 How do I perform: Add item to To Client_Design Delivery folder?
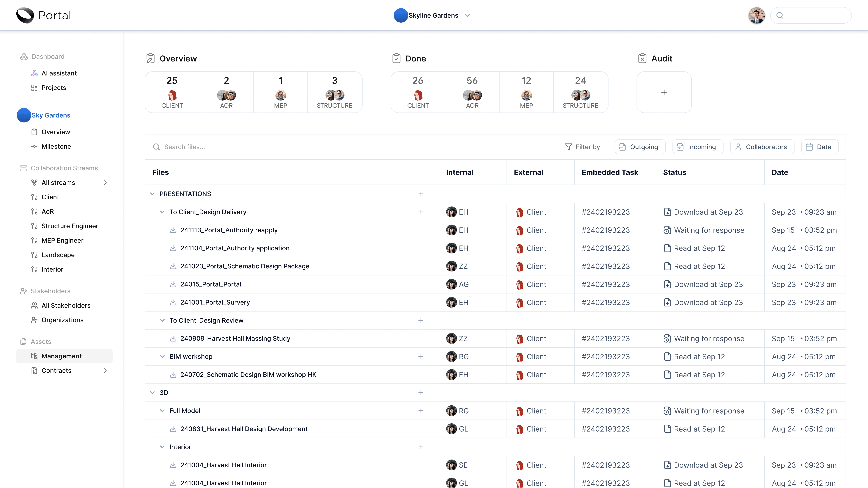[x=421, y=212]
